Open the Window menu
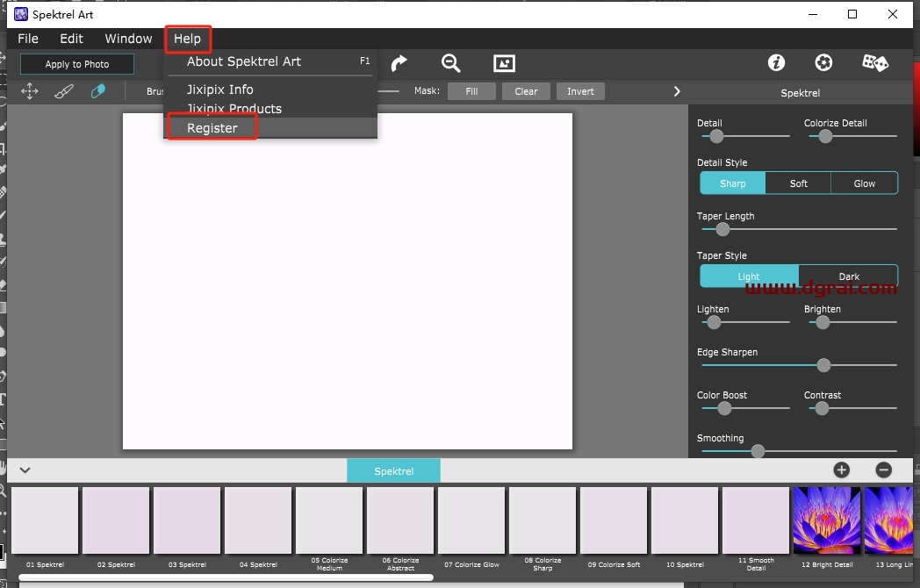The width and height of the screenshot is (920, 588). [128, 39]
